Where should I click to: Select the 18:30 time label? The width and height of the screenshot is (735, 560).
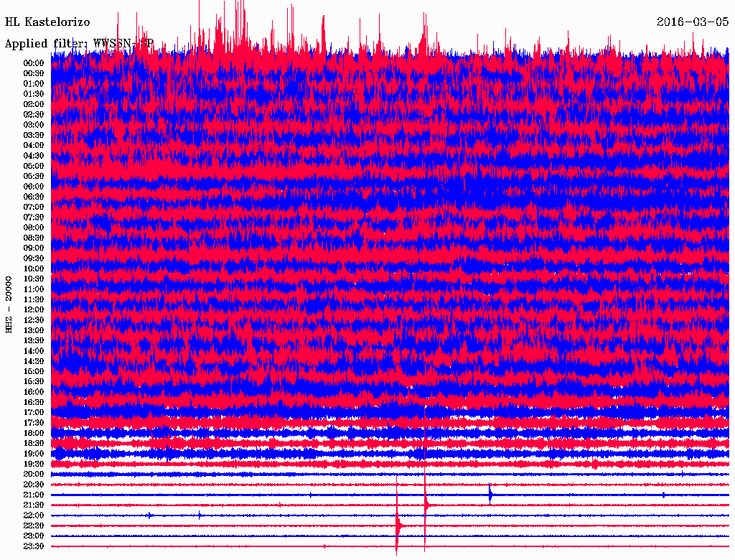click(x=34, y=444)
